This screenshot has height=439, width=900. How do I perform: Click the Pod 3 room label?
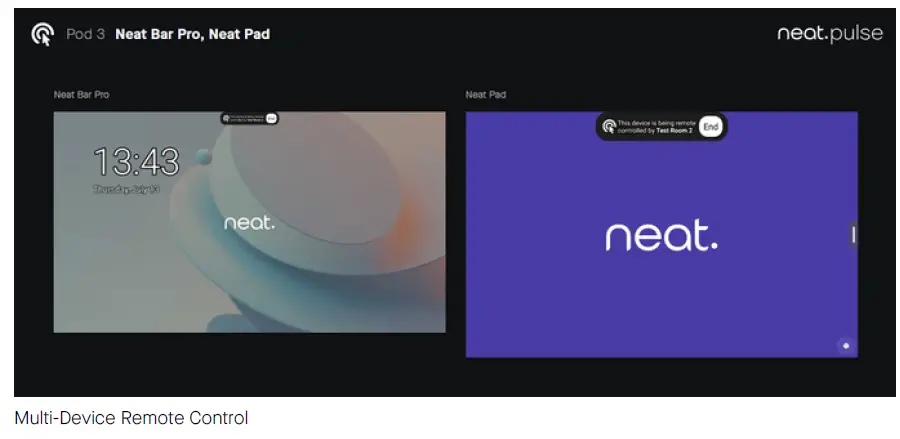[86, 34]
